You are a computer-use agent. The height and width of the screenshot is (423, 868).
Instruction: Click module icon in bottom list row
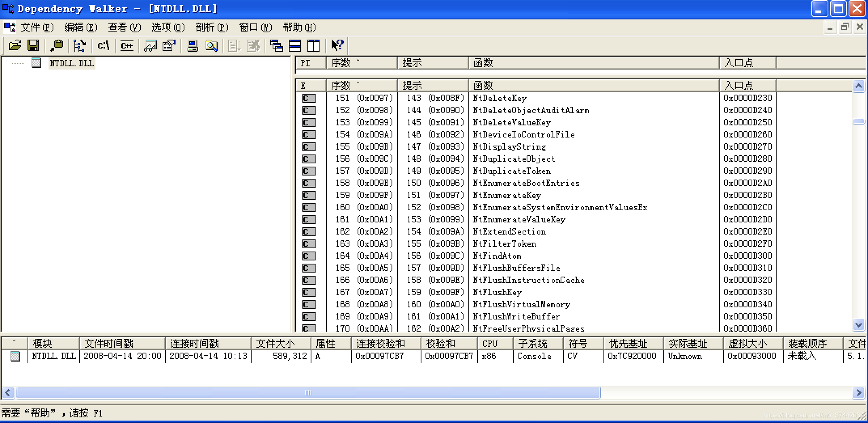15,356
